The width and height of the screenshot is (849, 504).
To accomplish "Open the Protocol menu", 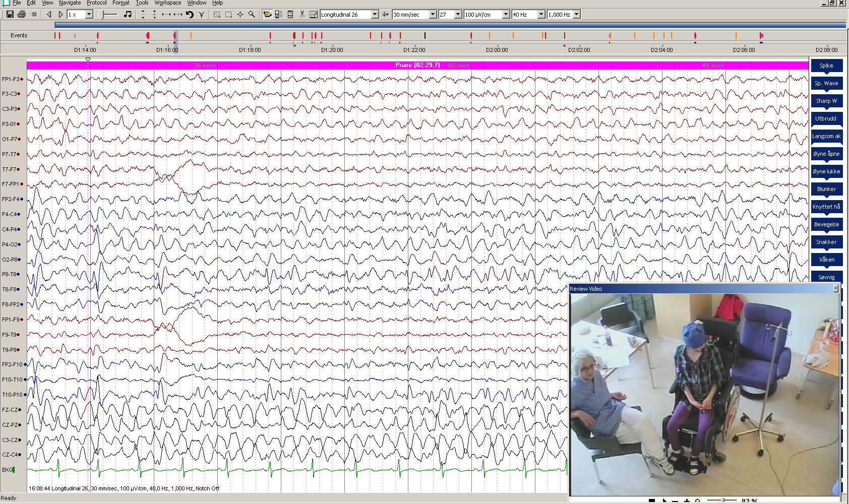I will click(96, 3).
